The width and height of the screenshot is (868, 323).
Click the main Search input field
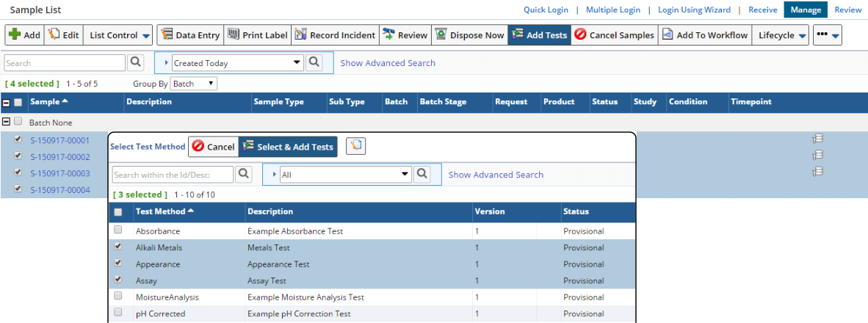[x=65, y=63]
